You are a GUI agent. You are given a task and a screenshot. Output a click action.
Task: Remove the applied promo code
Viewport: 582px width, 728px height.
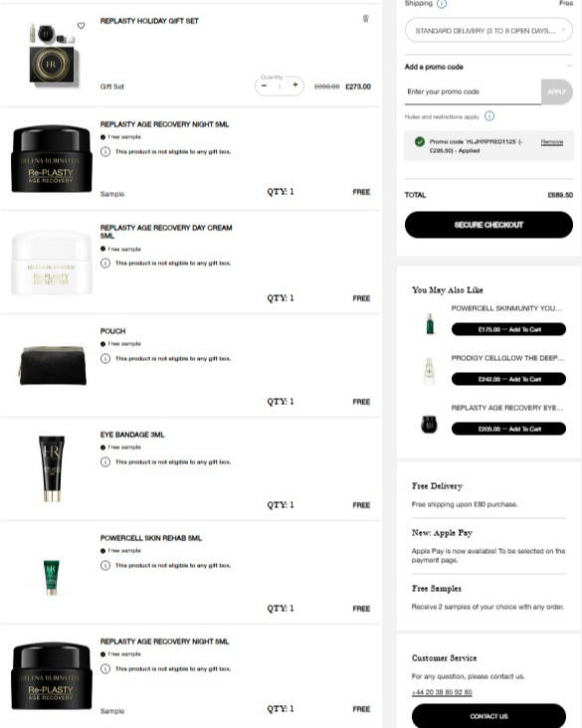tap(552, 142)
